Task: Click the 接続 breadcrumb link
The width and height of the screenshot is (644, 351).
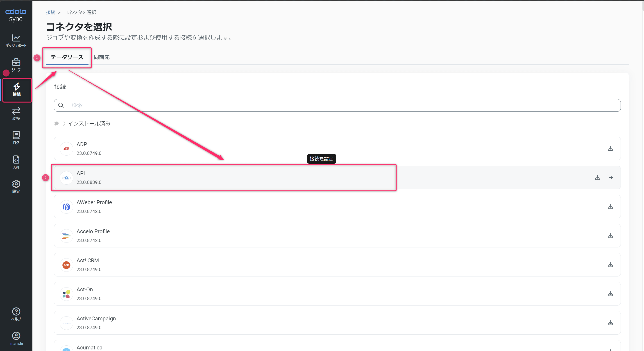Action: (50, 12)
